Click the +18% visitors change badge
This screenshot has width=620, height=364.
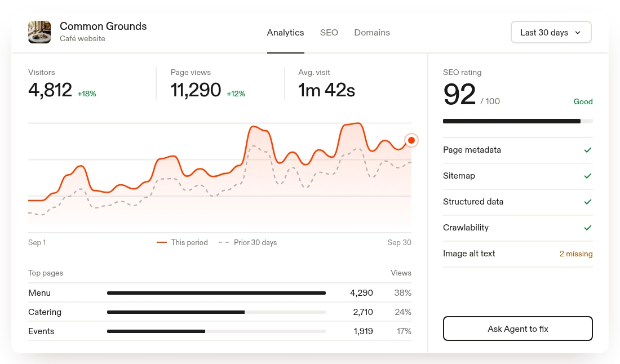point(87,94)
